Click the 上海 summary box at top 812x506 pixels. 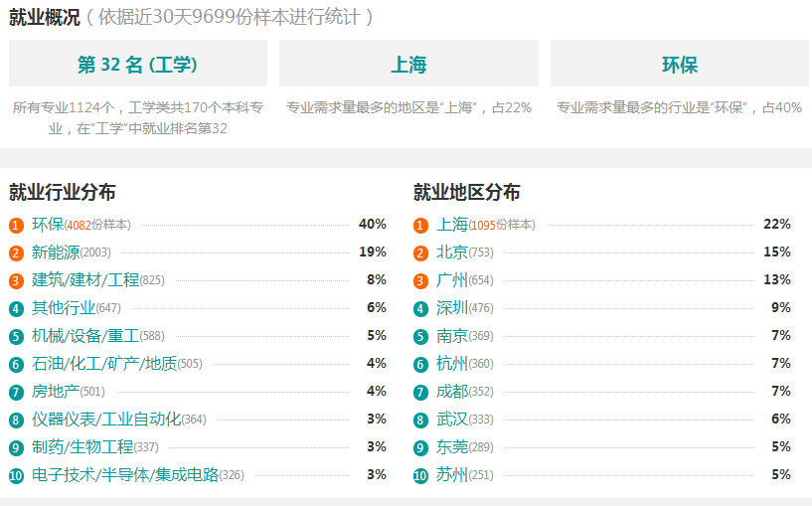[x=408, y=64]
